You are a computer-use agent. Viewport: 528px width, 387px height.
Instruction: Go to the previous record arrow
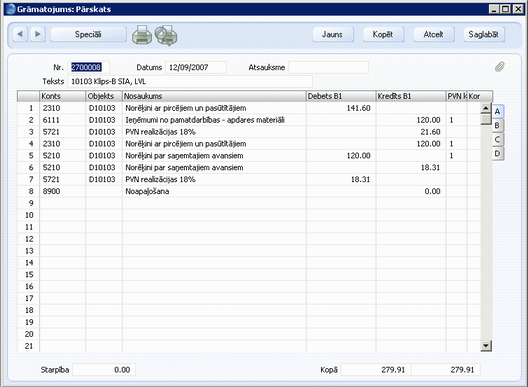point(20,34)
